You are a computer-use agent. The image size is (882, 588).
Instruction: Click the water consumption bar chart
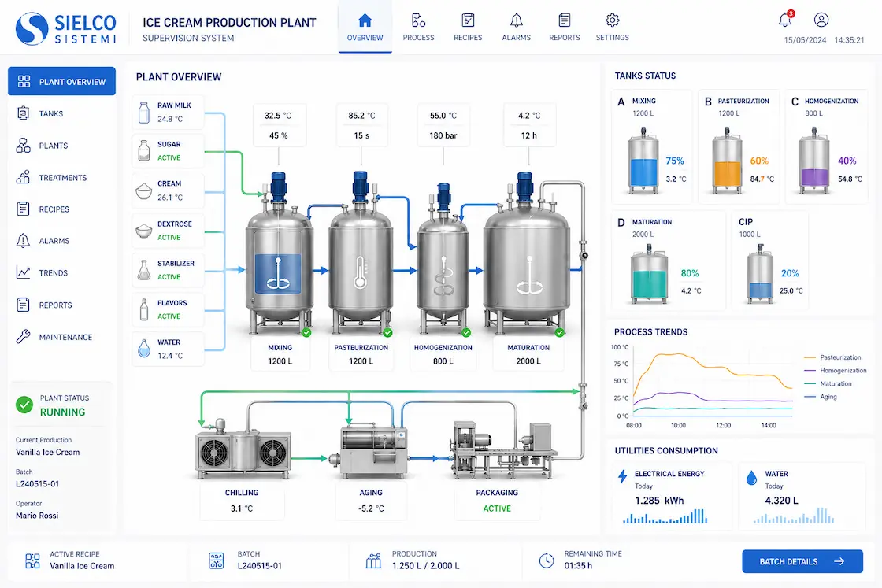point(794,516)
